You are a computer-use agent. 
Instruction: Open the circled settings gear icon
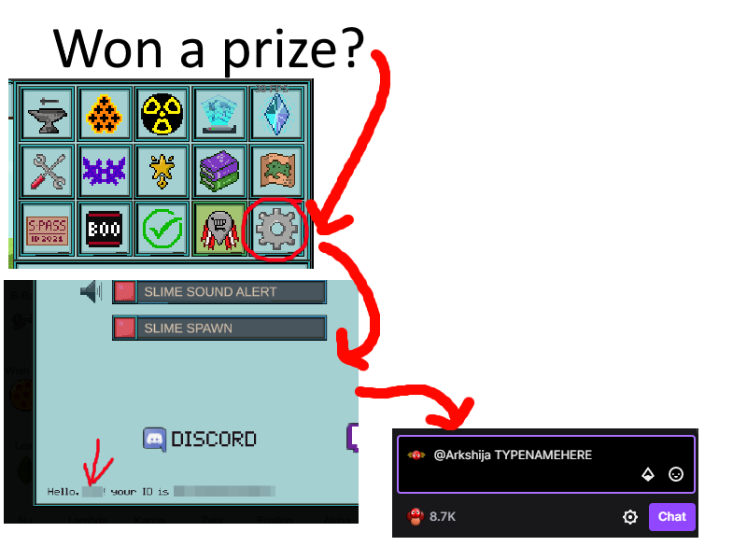tap(276, 229)
